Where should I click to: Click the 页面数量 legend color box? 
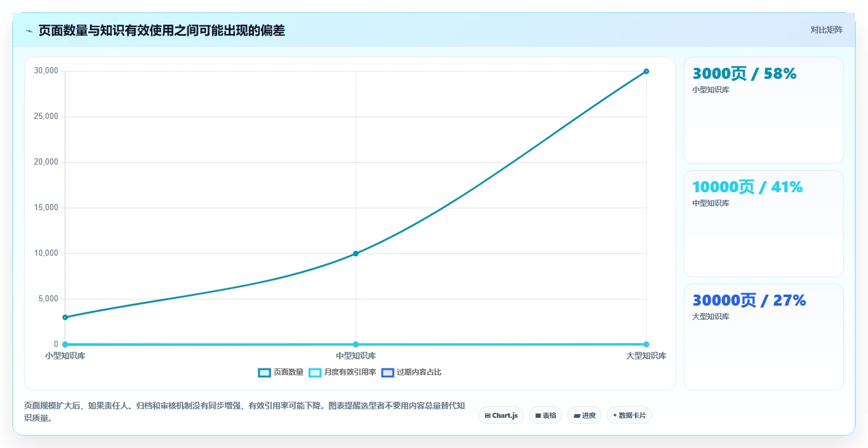(x=264, y=372)
